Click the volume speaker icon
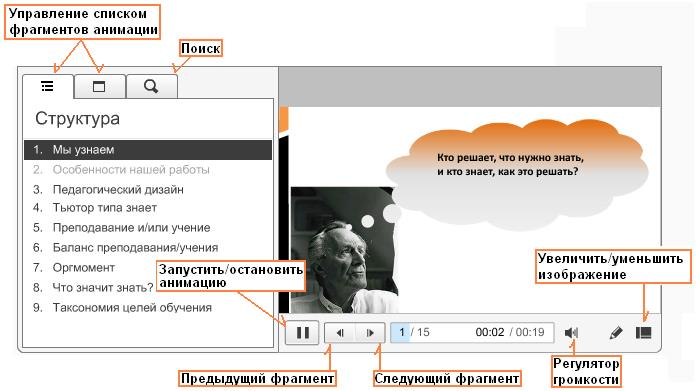Screen dimensions: 696x391 point(572,333)
